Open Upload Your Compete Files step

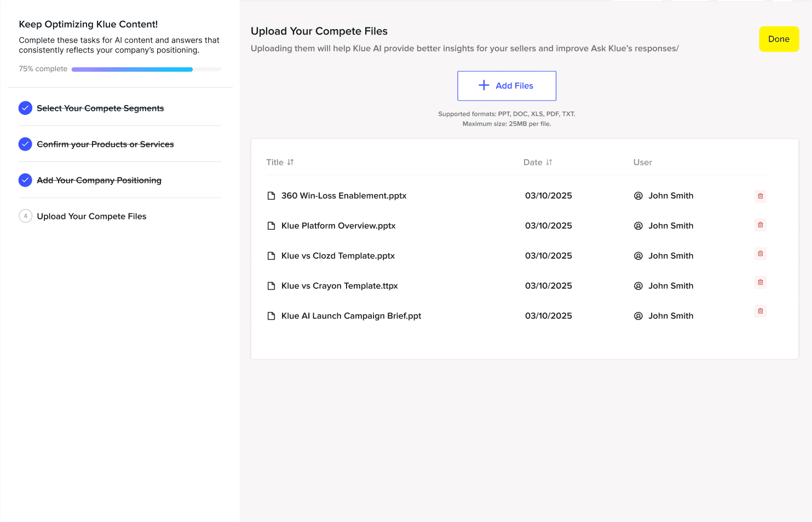pos(91,217)
